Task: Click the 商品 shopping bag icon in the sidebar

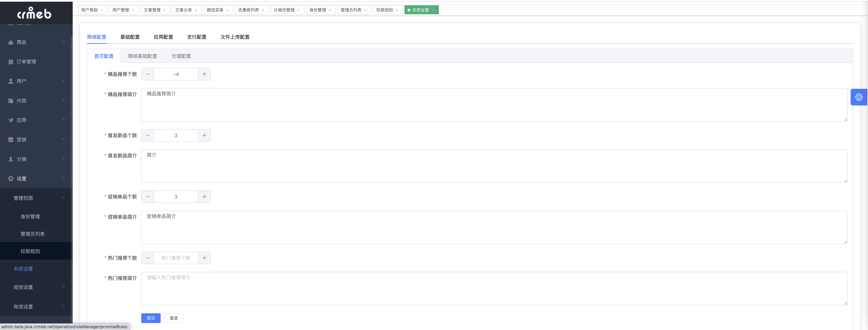Action: point(11,42)
